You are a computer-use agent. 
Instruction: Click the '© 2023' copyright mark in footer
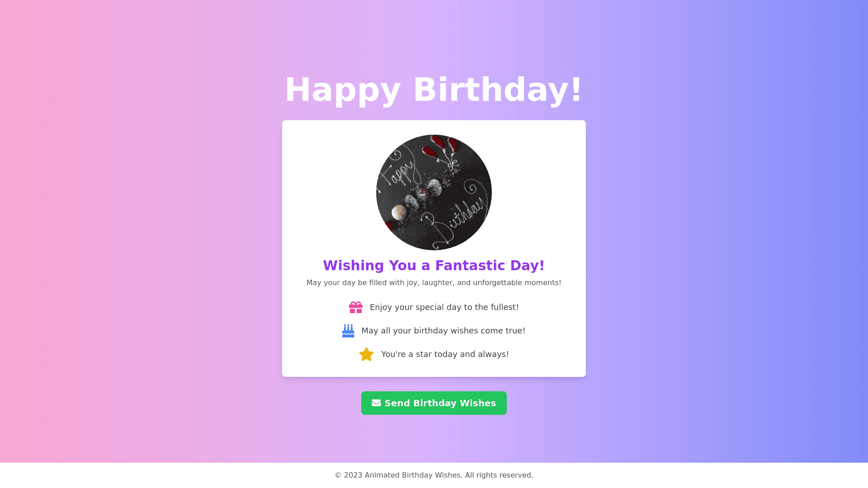click(x=349, y=475)
